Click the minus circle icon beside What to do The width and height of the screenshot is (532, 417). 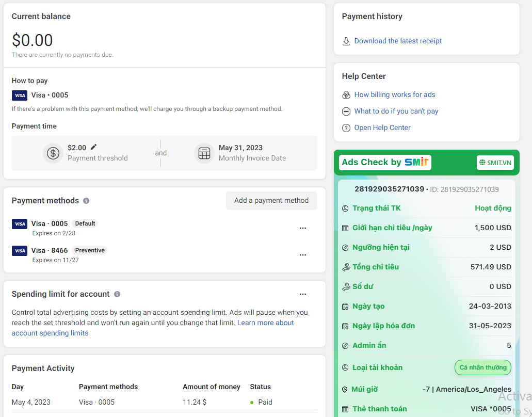point(346,111)
